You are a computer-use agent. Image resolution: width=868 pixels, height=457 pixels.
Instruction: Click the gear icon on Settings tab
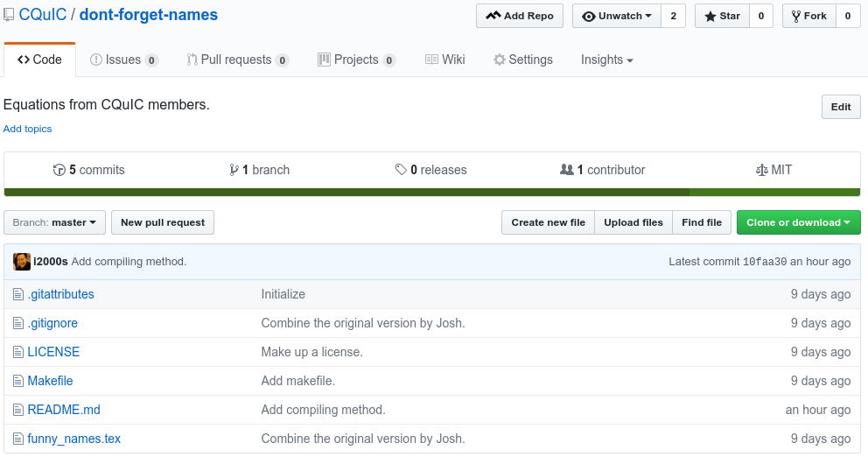[500, 60]
